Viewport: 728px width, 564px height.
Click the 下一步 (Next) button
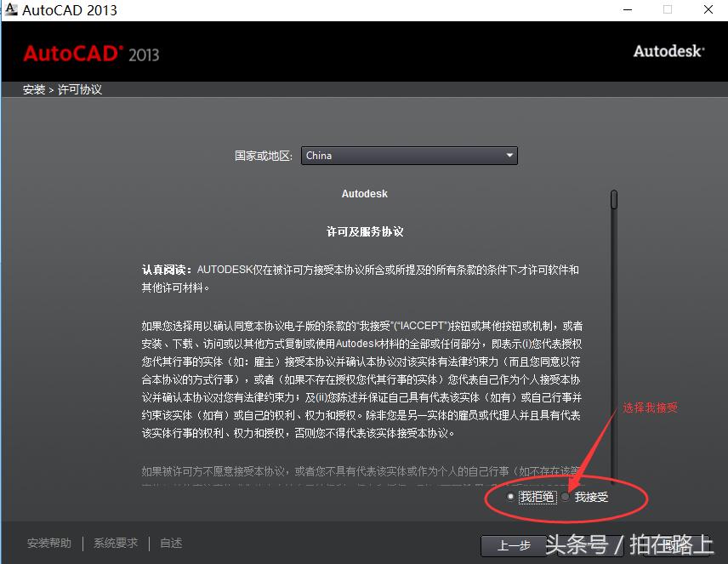tap(587, 545)
